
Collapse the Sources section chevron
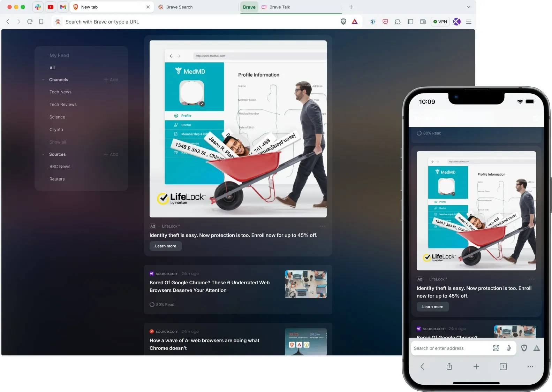point(43,154)
